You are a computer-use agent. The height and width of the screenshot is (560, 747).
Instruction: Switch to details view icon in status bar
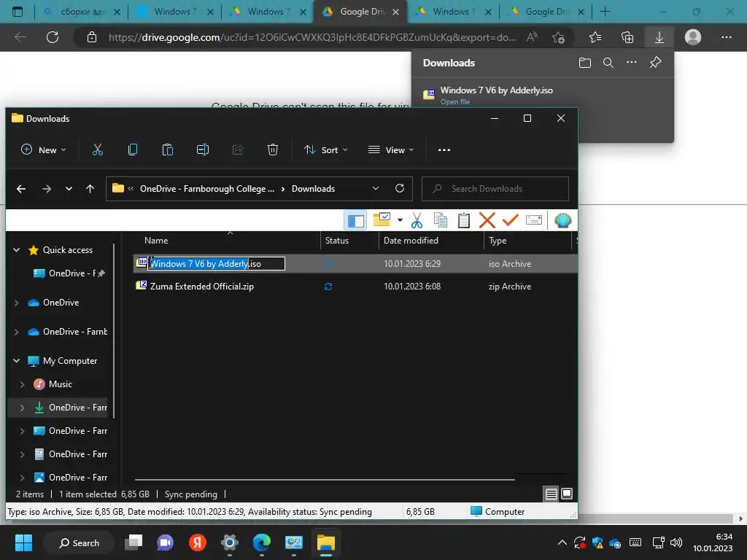tap(551, 494)
